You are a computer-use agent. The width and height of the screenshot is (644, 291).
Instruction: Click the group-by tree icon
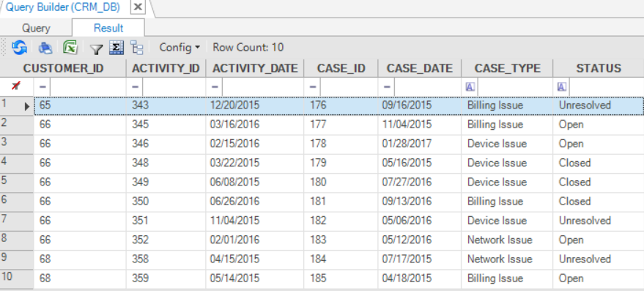(x=137, y=48)
